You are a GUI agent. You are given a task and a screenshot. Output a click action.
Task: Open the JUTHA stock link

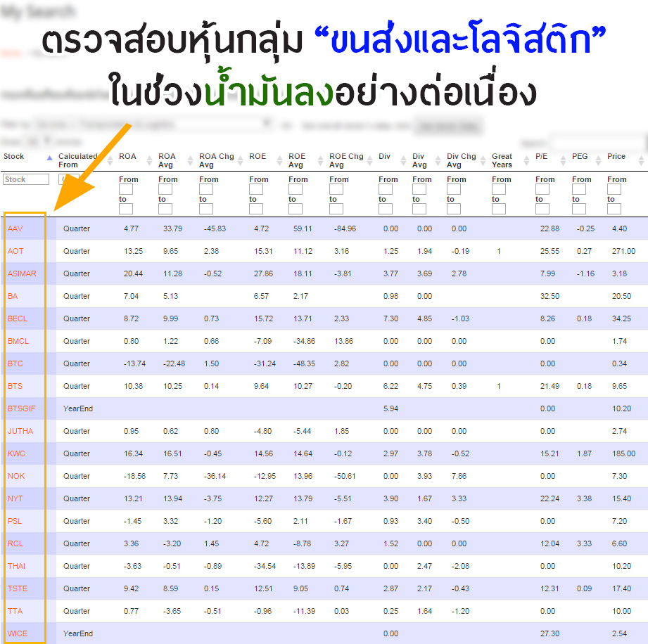tap(20, 431)
